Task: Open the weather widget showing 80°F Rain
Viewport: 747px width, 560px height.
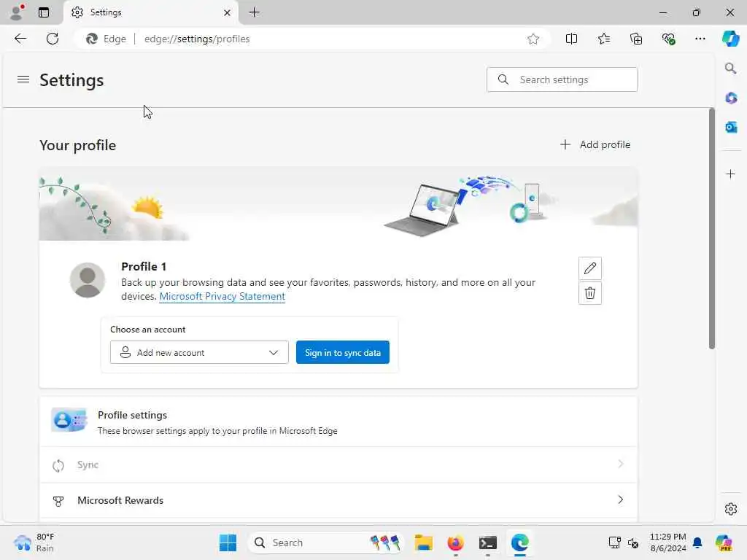Action: click(34, 542)
